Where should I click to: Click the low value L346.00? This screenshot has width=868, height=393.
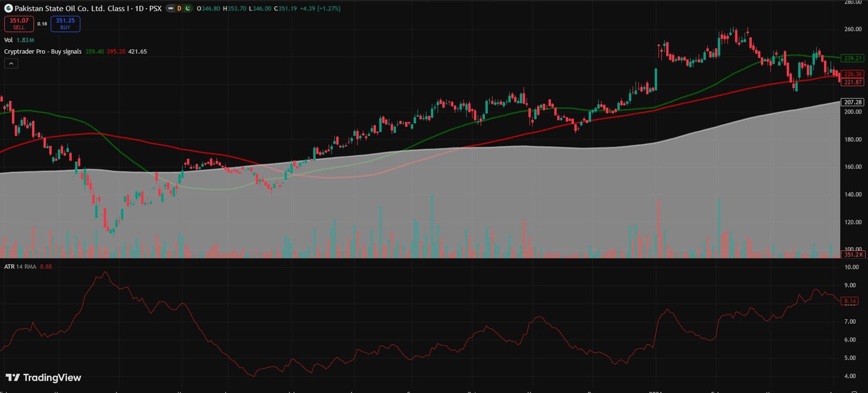click(260, 9)
